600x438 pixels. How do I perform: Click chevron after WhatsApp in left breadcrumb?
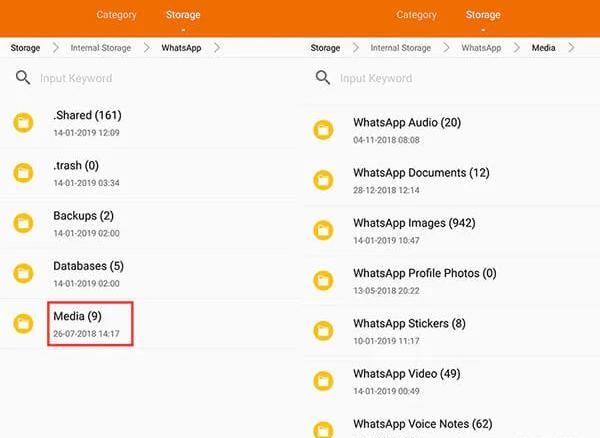coord(217,48)
